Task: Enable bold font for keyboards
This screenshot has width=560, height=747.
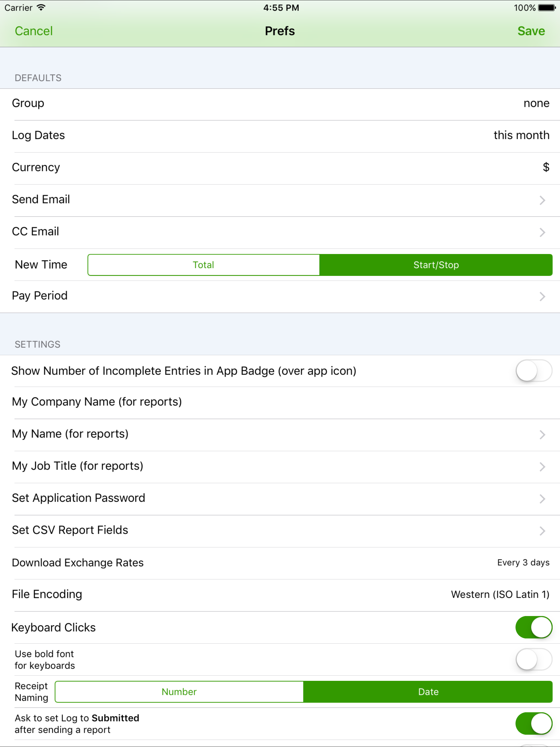Action: click(534, 660)
